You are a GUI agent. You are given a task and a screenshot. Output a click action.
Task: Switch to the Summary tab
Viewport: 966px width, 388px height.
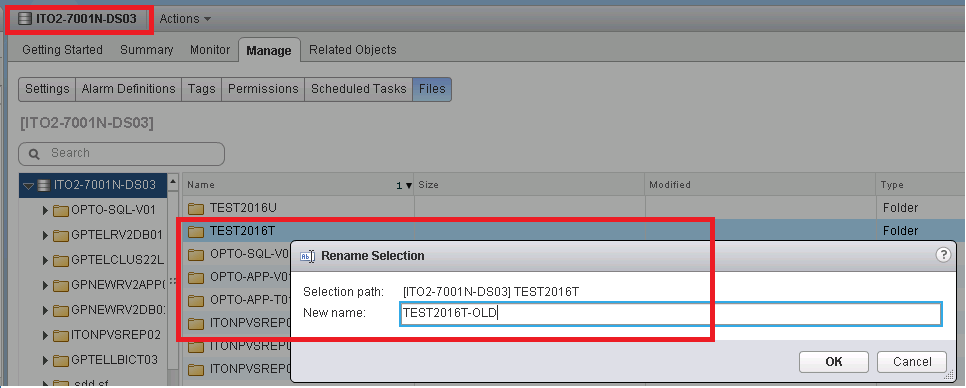147,50
